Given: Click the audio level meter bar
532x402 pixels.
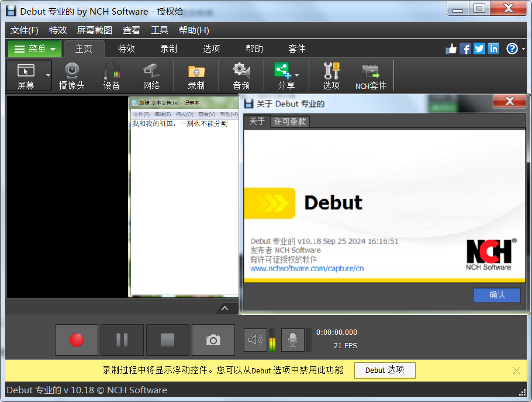Looking at the screenshot, I should 274,339.
